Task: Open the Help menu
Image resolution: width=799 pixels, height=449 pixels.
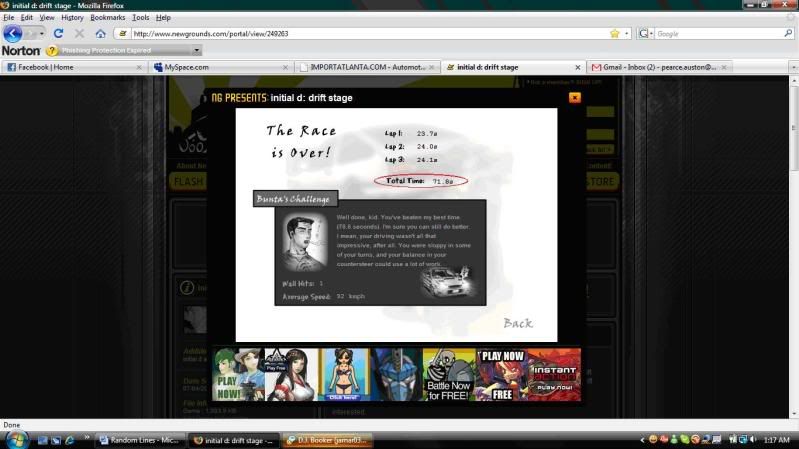Action: click(163, 17)
